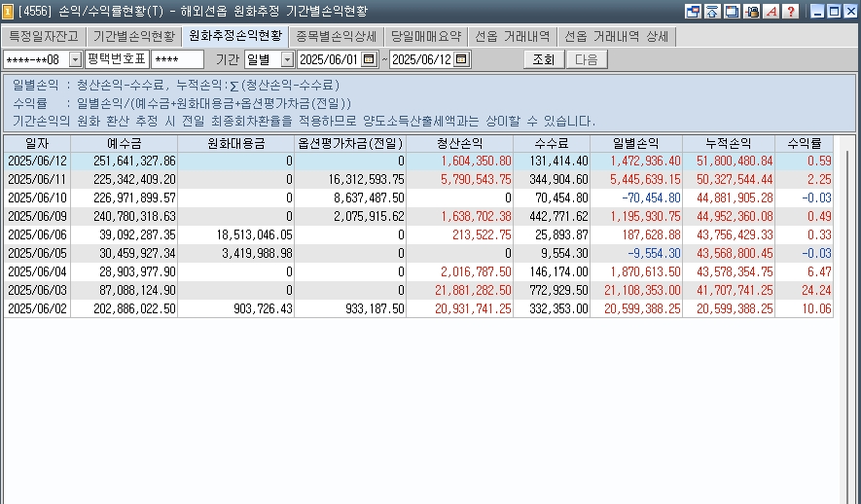The width and height of the screenshot is (861, 504).
Task: Expand the 기간 일별 dropdown
Action: coord(287,59)
